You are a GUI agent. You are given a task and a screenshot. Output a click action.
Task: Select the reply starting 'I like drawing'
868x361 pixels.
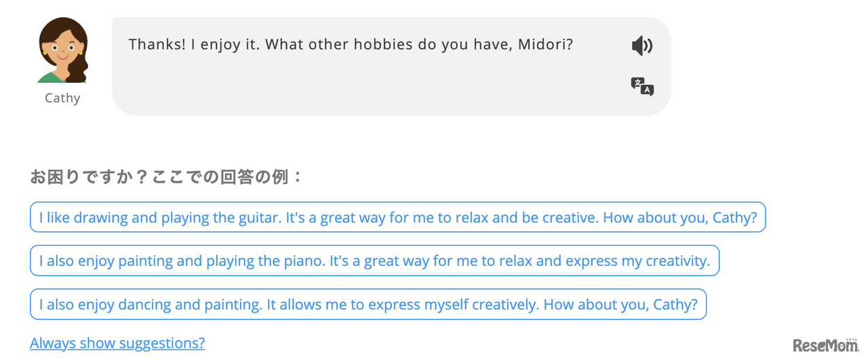pyautogui.click(x=397, y=218)
